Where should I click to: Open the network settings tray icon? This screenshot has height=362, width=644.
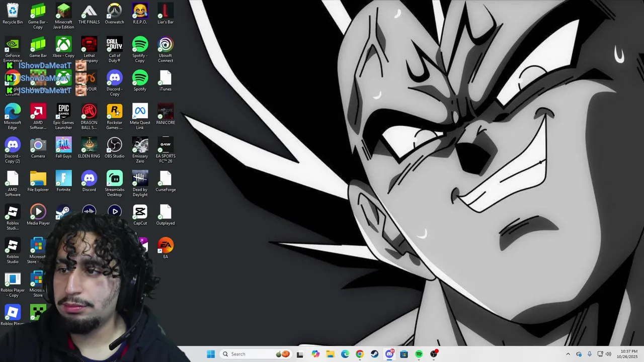click(600, 354)
